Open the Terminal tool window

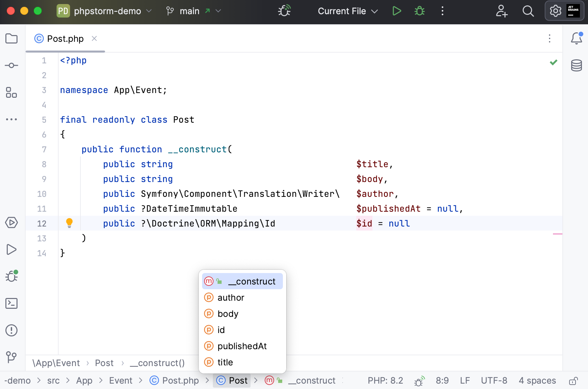pos(11,303)
